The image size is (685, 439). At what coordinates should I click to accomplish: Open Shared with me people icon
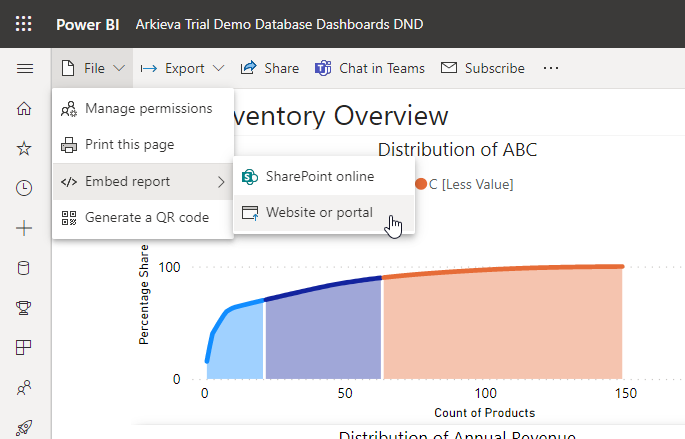pyautogui.click(x=24, y=387)
